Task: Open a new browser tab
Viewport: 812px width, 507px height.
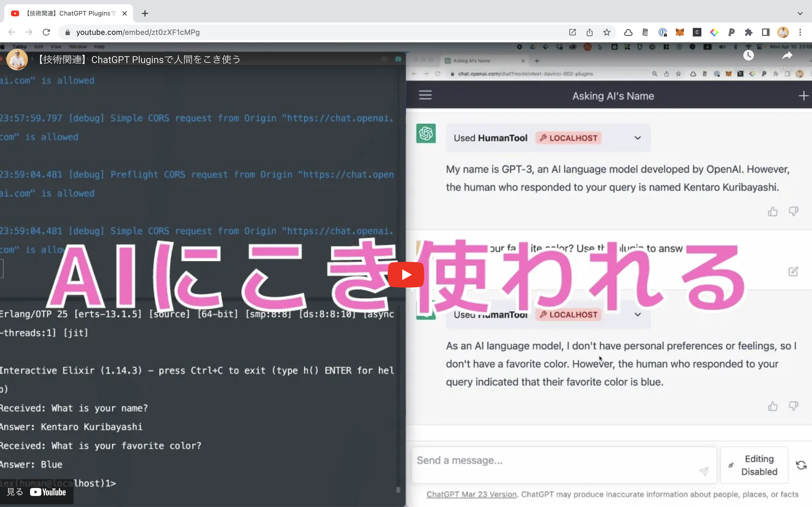Action: [x=145, y=13]
